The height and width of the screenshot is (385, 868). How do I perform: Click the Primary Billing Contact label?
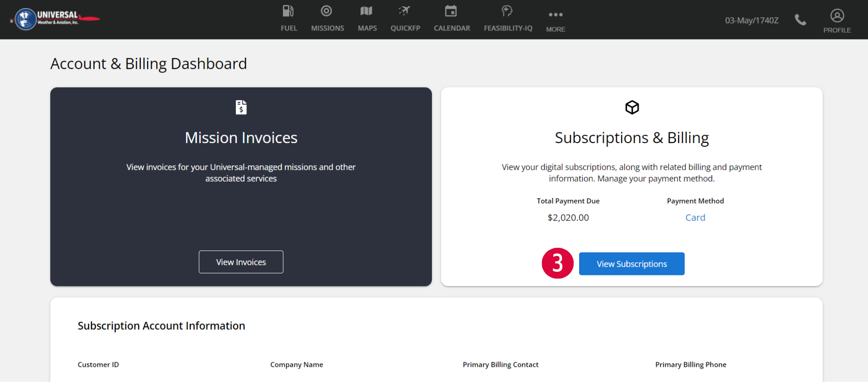(500, 365)
